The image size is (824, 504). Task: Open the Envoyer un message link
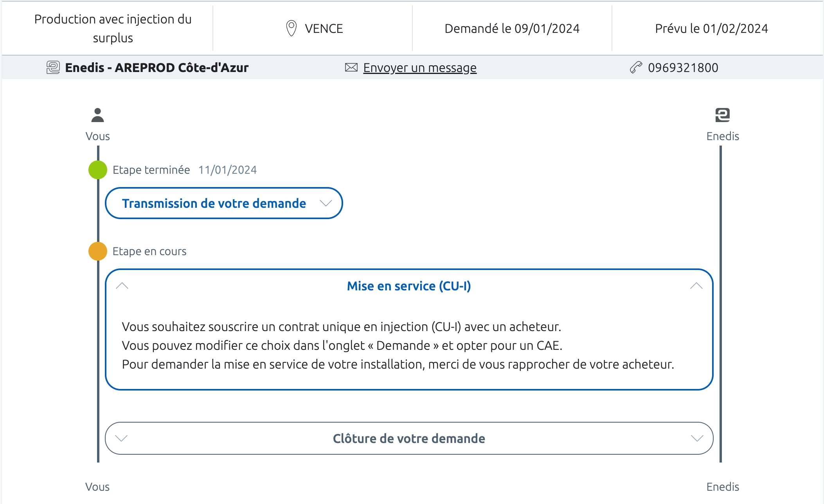(x=419, y=68)
